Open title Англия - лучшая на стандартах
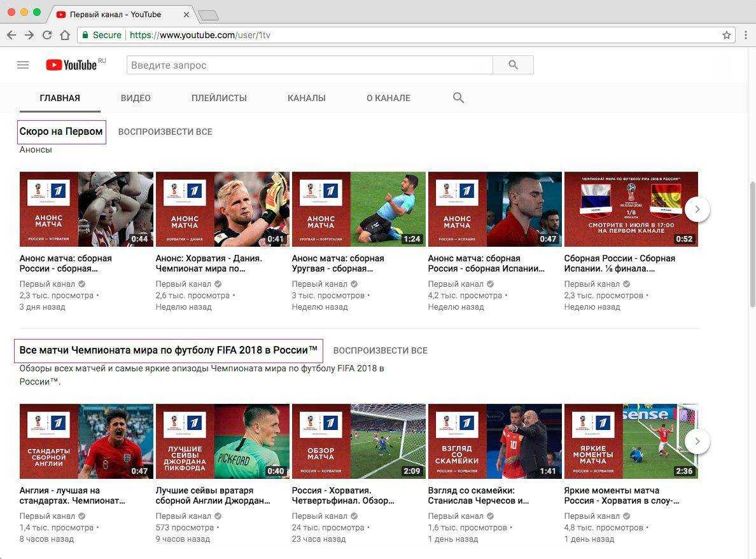The width and height of the screenshot is (756, 559). pyautogui.click(x=73, y=496)
